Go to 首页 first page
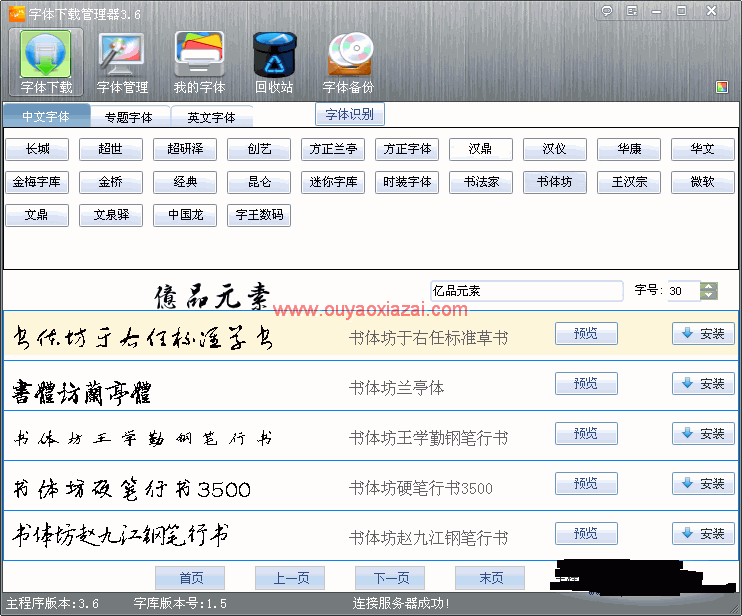The height and width of the screenshot is (616, 742). point(190,578)
